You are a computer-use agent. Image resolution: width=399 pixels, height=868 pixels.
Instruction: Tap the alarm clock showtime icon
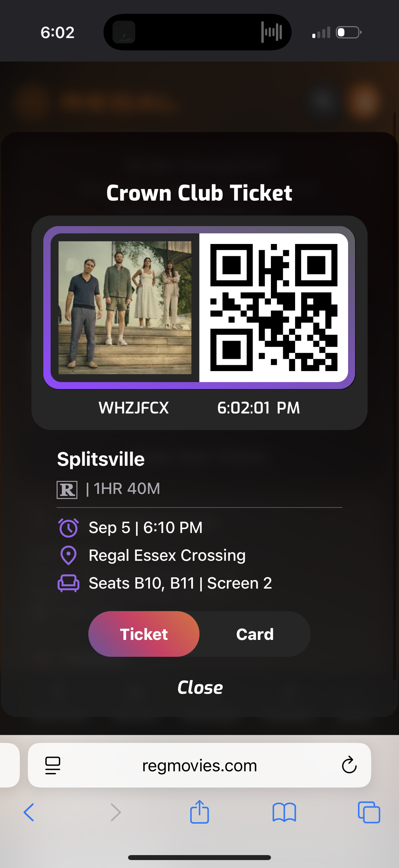[x=68, y=528]
